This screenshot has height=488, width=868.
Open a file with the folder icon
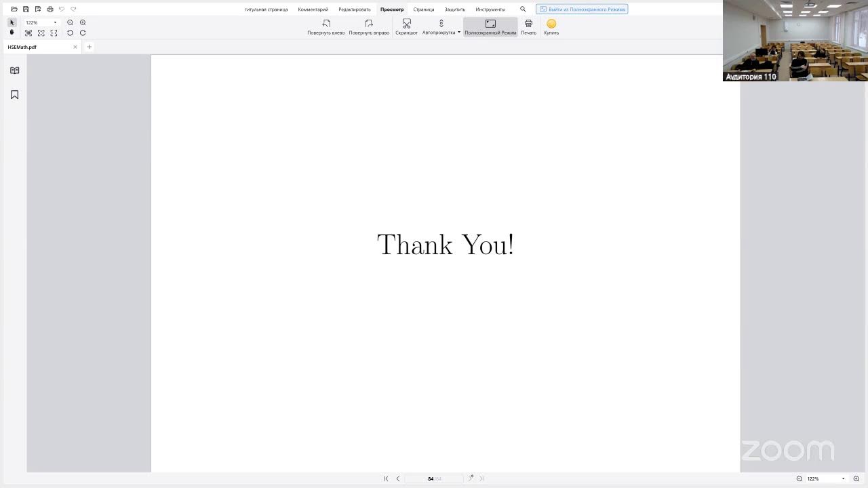[14, 9]
